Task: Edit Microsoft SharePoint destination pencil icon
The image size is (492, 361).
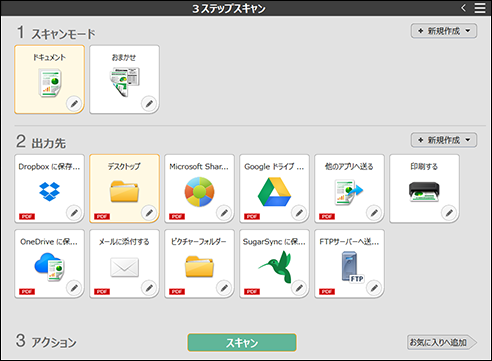Action: coord(224,212)
